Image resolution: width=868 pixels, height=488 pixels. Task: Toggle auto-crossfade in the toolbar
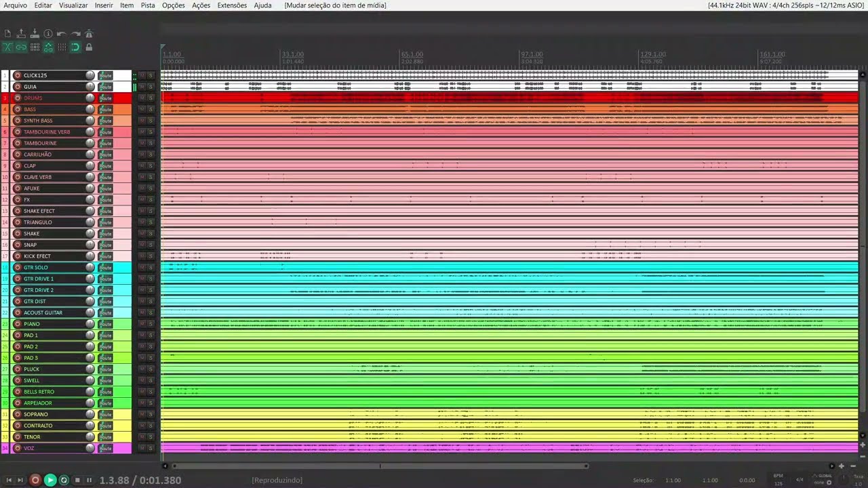click(x=7, y=47)
